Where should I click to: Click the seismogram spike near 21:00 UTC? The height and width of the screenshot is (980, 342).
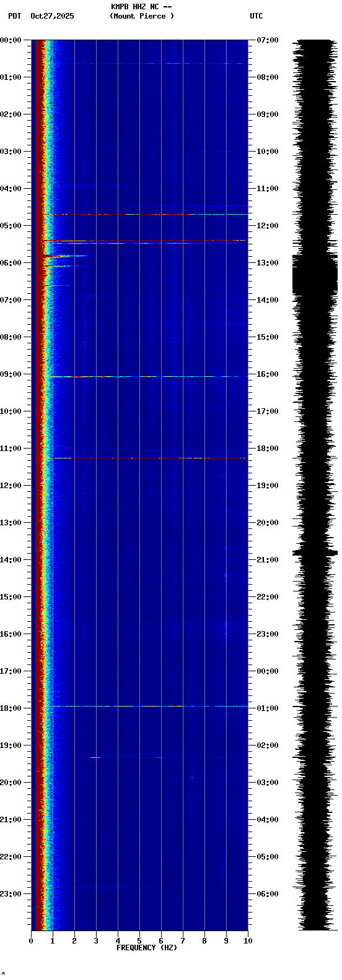315,552
